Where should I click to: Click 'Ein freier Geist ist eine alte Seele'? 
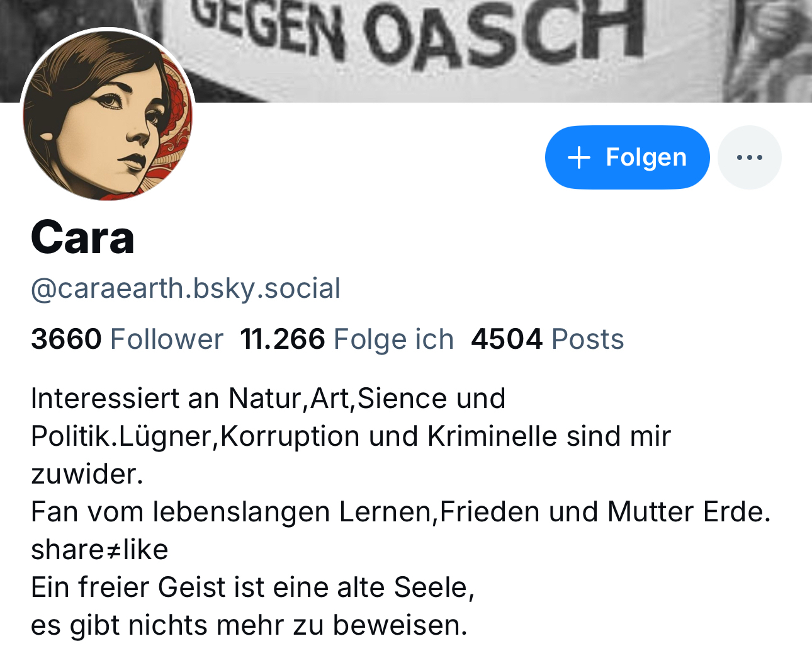coord(252,587)
